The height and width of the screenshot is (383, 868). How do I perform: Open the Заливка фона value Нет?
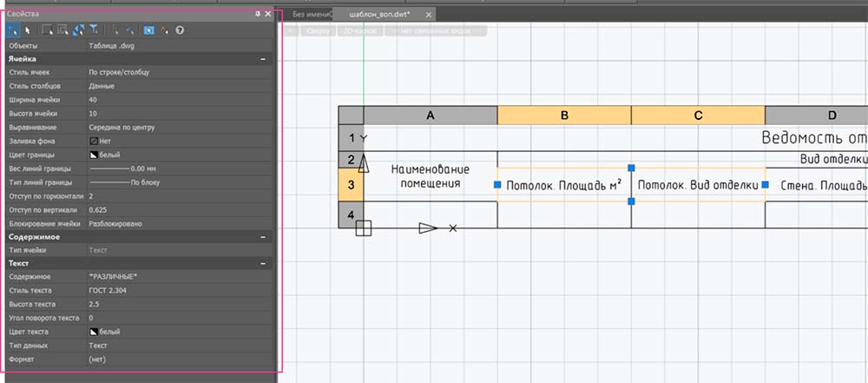pyautogui.click(x=104, y=141)
